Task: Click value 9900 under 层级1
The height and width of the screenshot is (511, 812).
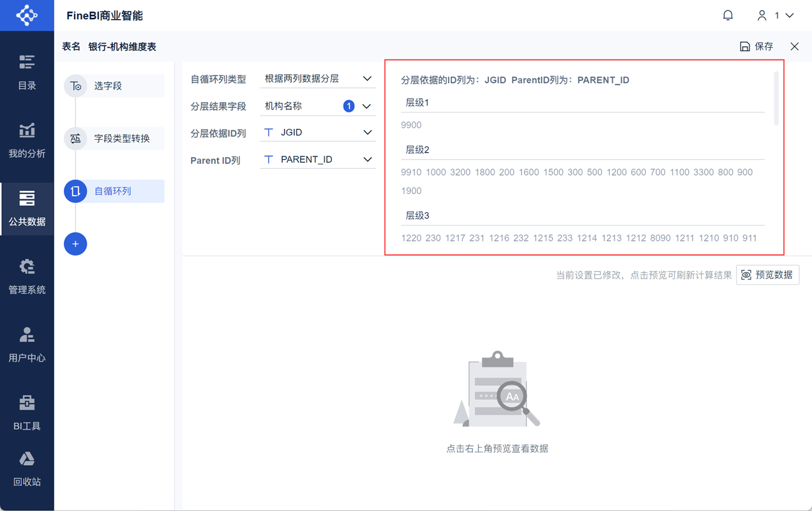Action: click(x=411, y=125)
